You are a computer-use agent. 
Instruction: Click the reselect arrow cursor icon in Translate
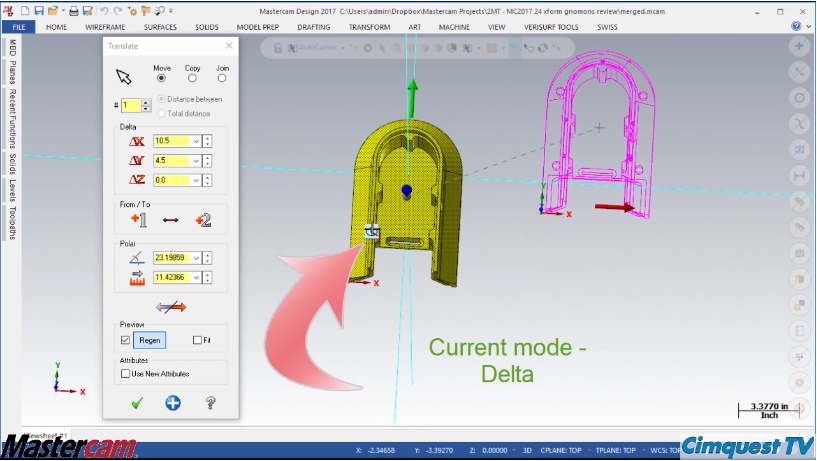(x=123, y=77)
